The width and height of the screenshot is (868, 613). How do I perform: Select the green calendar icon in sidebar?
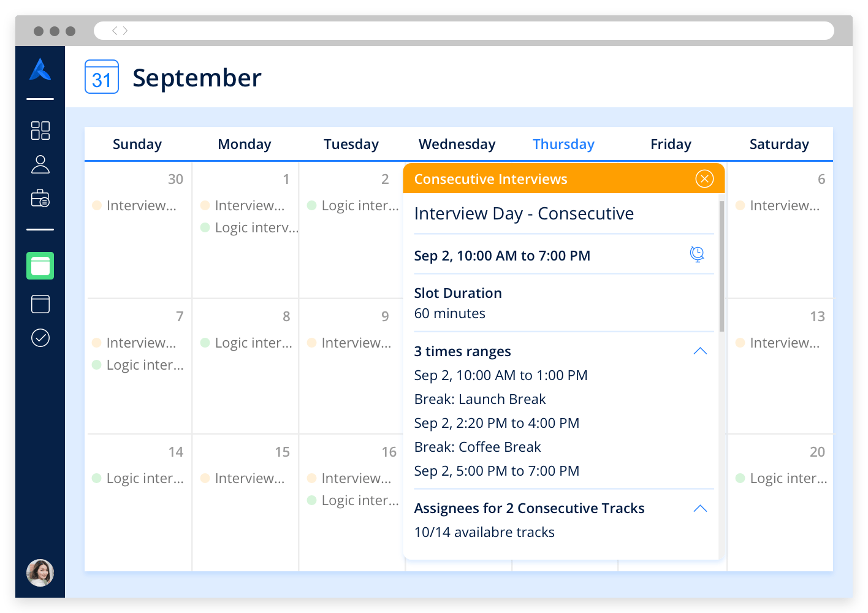(40, 265)
